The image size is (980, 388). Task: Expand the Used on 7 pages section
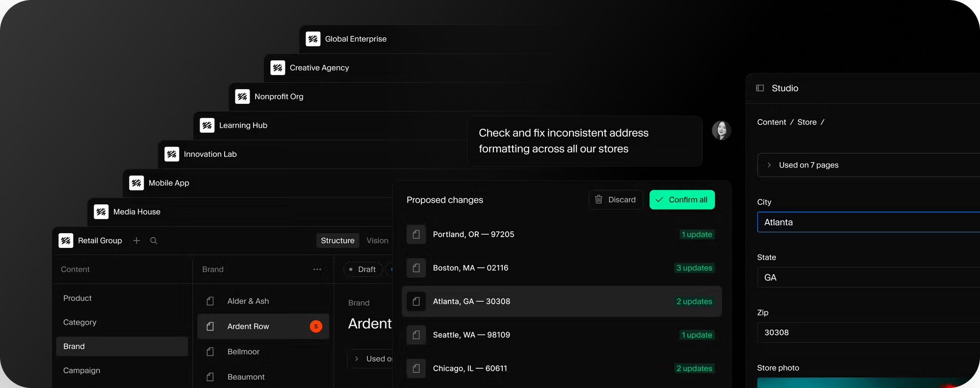click(869, 165)
